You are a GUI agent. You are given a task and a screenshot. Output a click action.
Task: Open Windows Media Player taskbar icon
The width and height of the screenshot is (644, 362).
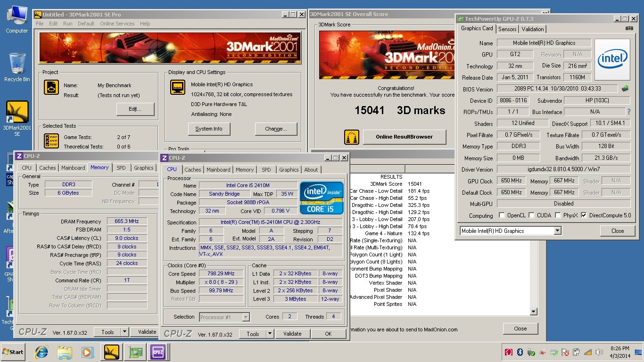[x=87, y=352]
